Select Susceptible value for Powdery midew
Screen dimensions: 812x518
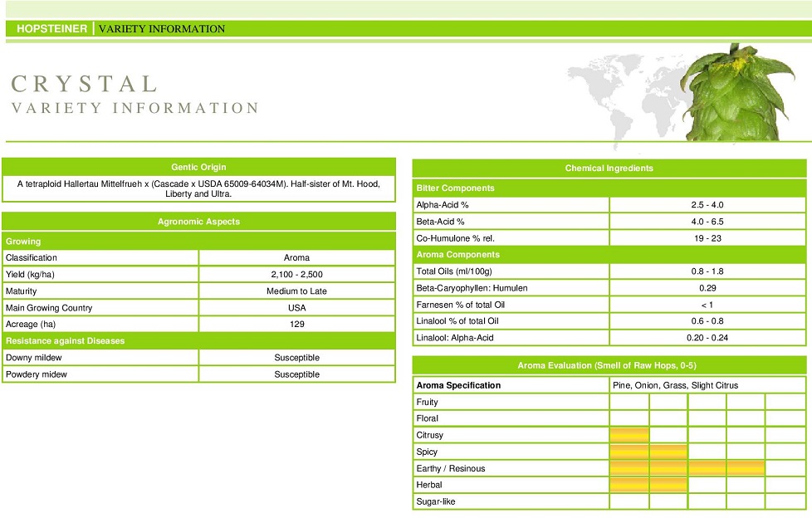click(296, 374)
